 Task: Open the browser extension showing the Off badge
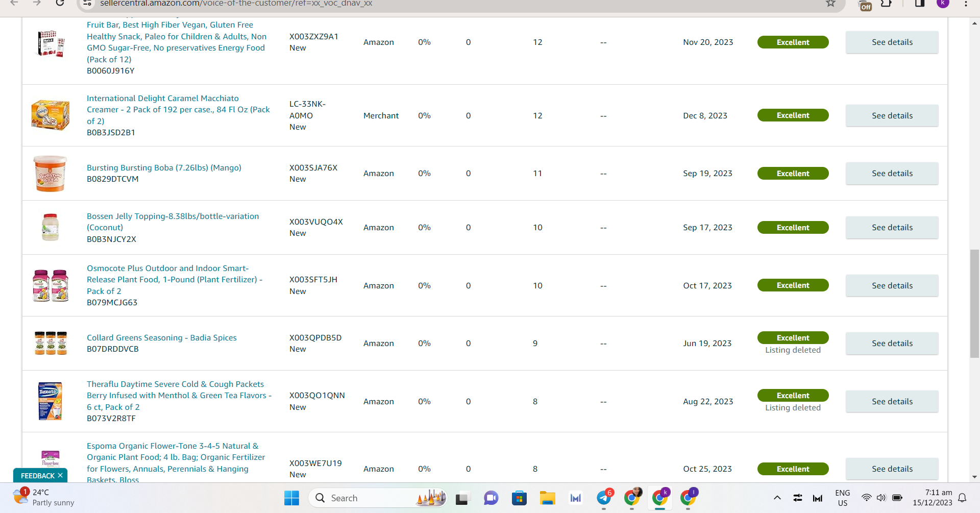pyautogui.click(x=866, y=5)
